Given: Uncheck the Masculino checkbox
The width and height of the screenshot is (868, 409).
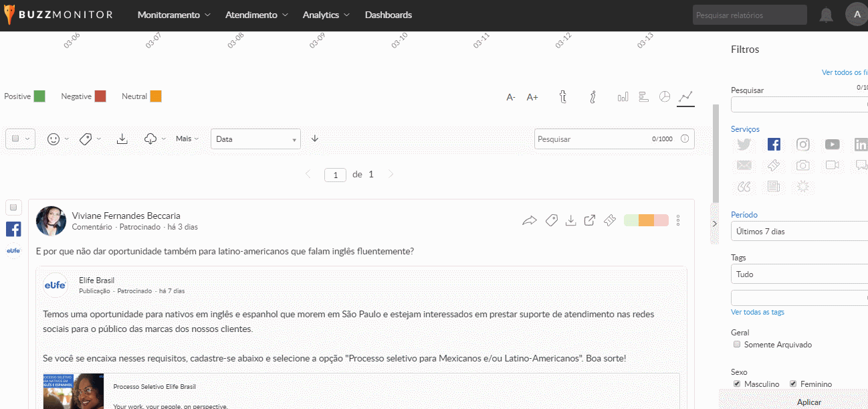Looking at the screenshot, I should point(737,384).
